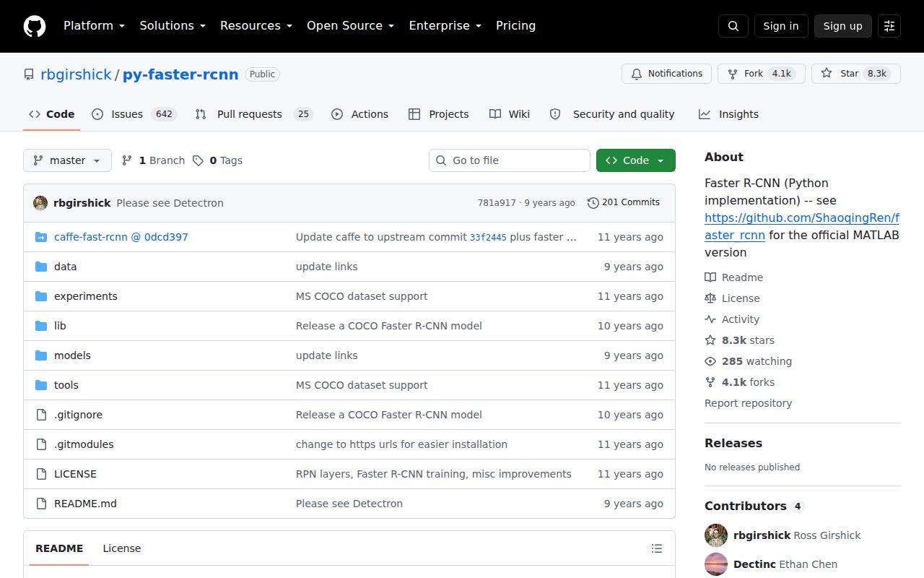Star the repository with Star button
Screen dimensions: 924x578
pyautogui.click(x=855, y=74)
